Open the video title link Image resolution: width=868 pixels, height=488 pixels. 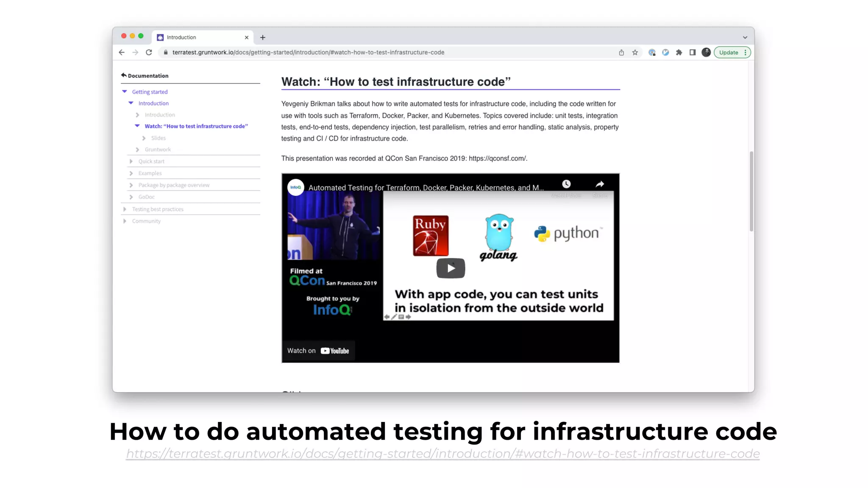pyautogui.click(x=426, y=188)
